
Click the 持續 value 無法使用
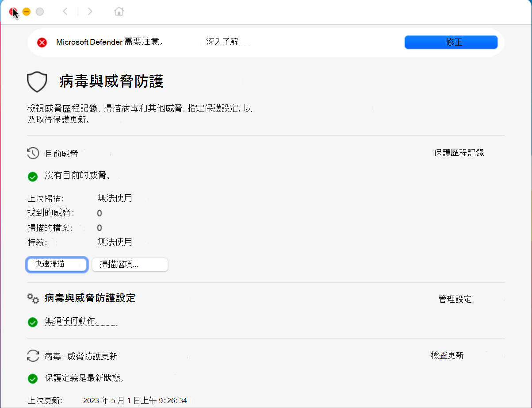tap(115, 242)
